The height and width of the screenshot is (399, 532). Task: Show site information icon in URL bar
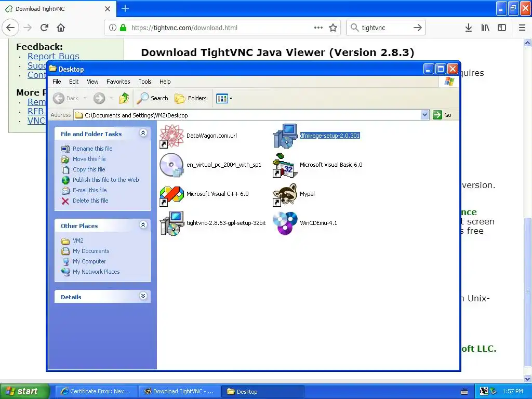coord(112,28)
